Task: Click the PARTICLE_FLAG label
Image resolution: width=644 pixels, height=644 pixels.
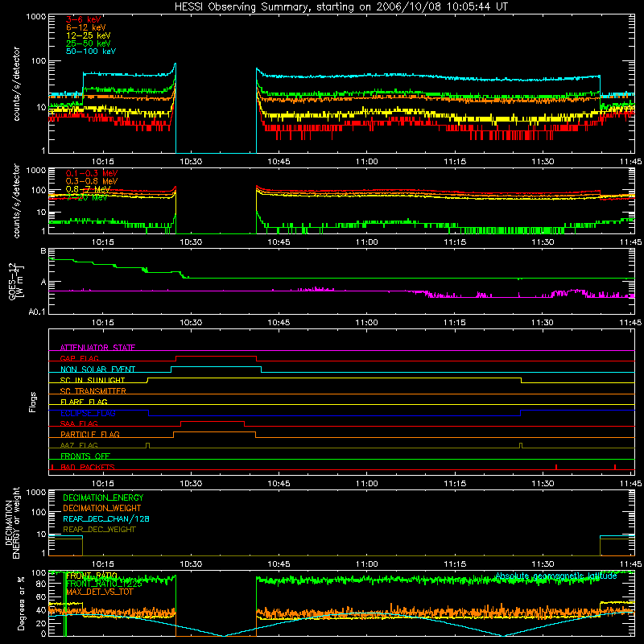Action: 90,434
